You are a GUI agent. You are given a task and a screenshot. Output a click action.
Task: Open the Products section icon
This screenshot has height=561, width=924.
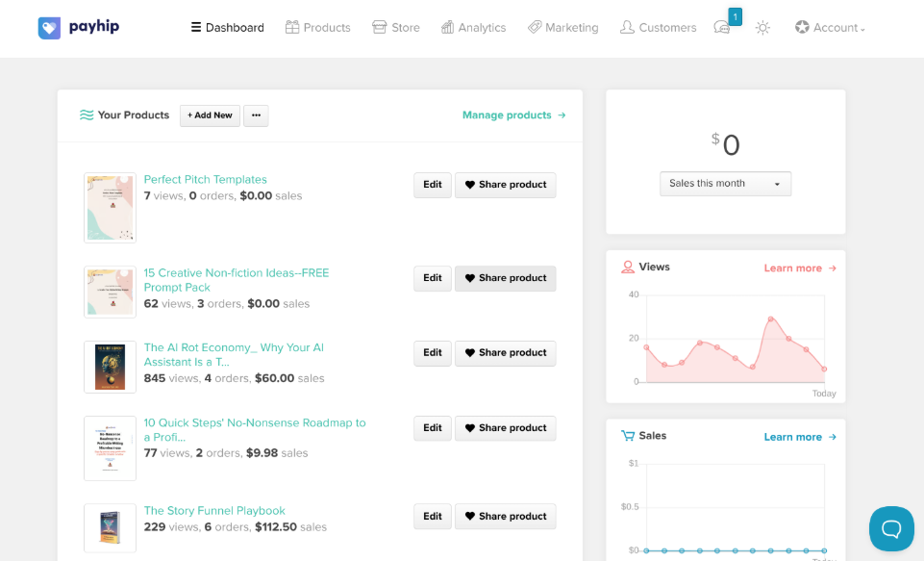[x=290, y=27]
